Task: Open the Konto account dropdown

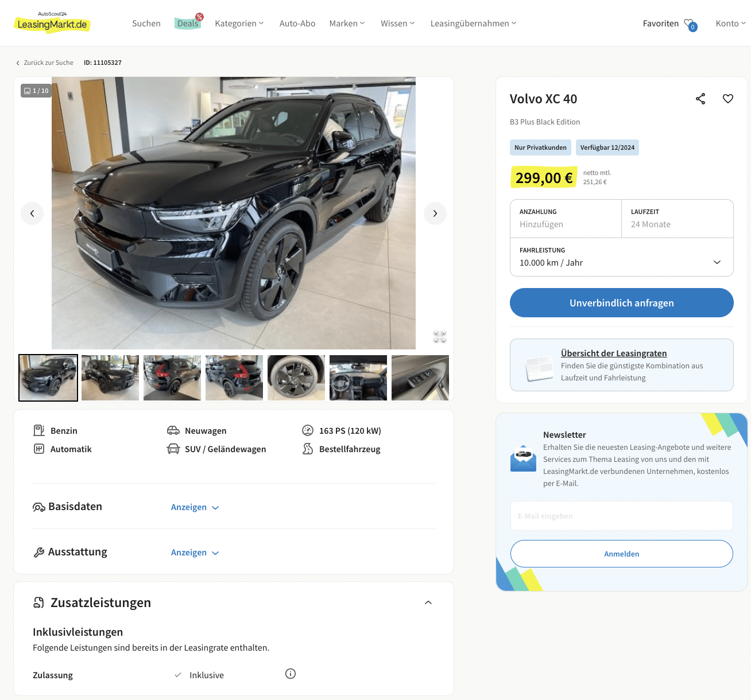Action: [x=731, y=24]
